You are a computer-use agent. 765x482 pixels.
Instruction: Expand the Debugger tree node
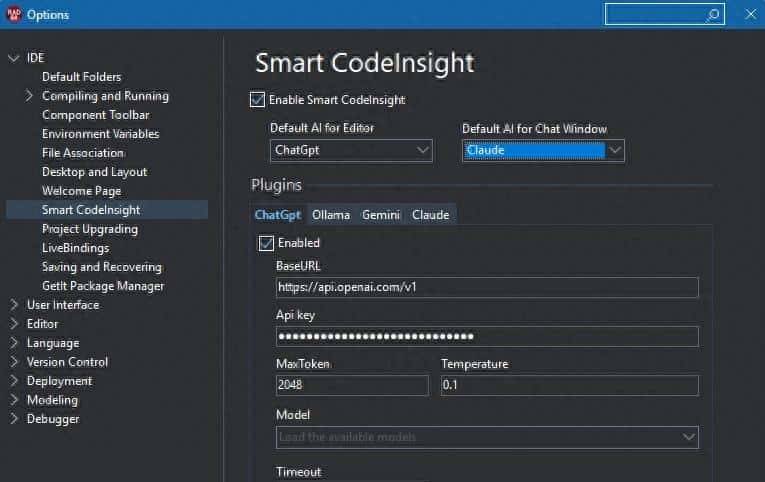pyautogui.click(x=14, y=419)
